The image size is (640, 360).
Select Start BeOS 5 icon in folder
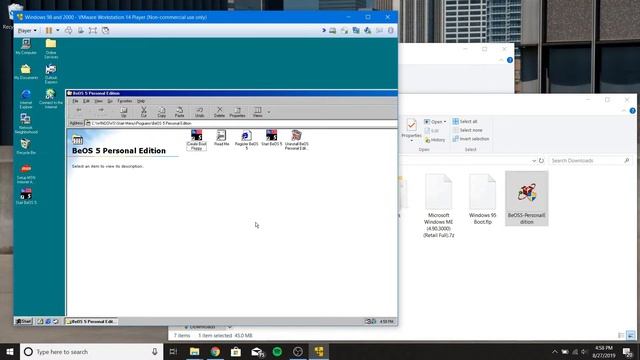[x=271, y=138]
